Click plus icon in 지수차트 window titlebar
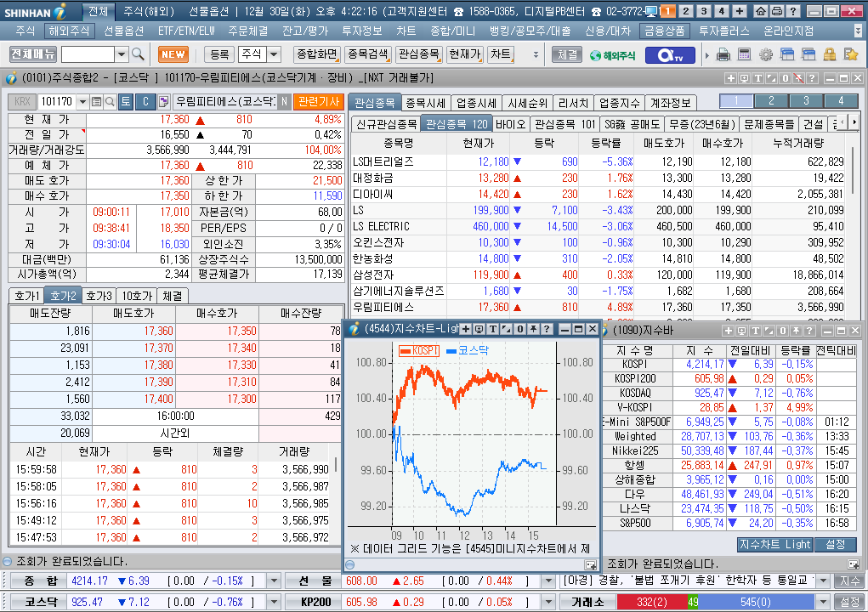 click(x=466, y=329)
